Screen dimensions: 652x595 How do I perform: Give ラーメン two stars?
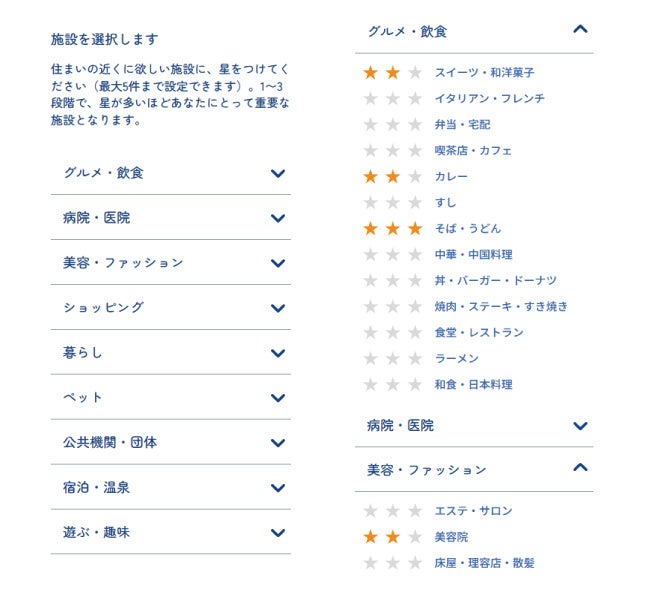click(393, 359)
